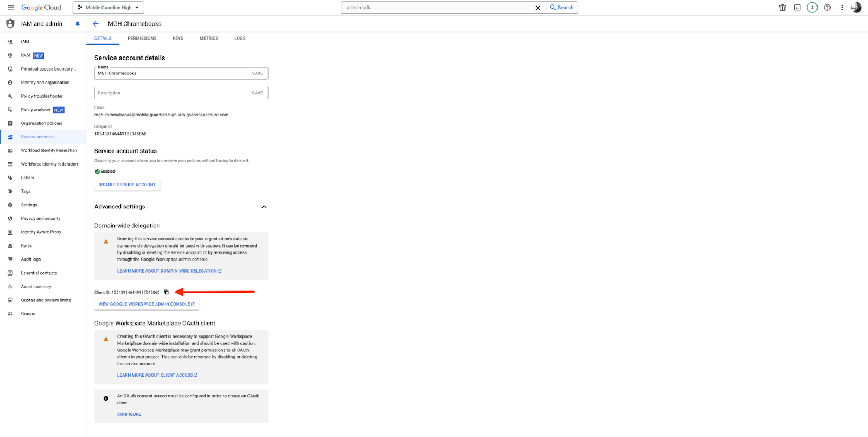This screenshot has height=437, width=868.
Task: Open the three-dot settings menu
Action: coord(842,8)
